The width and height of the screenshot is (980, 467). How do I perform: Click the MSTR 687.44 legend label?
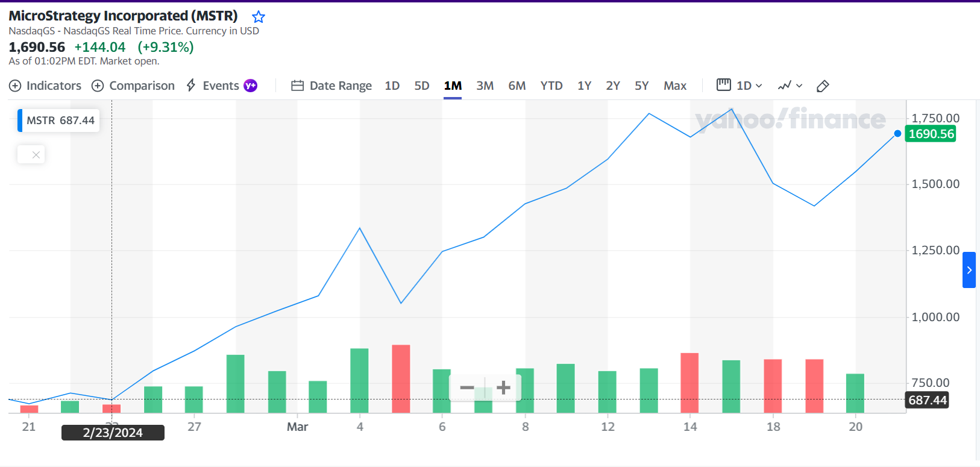pos(59,121)
